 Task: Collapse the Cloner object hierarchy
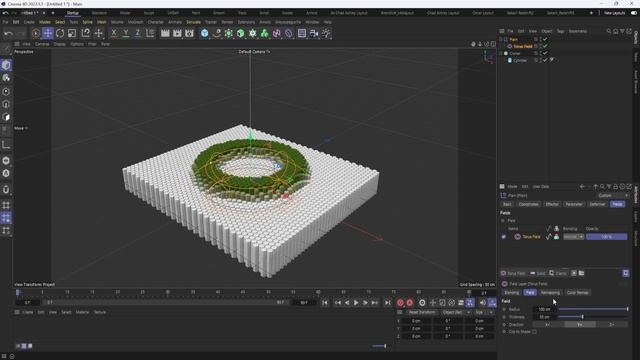click(501, 53)
